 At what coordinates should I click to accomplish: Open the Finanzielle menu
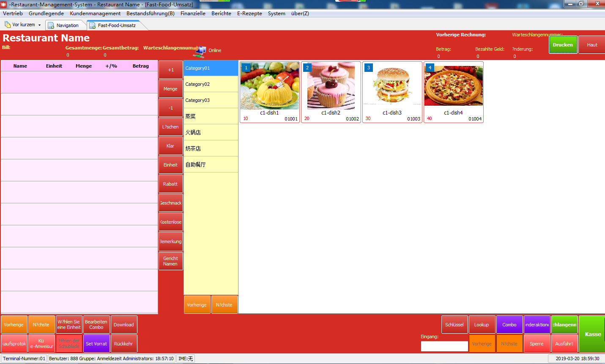tap(193, 14)
